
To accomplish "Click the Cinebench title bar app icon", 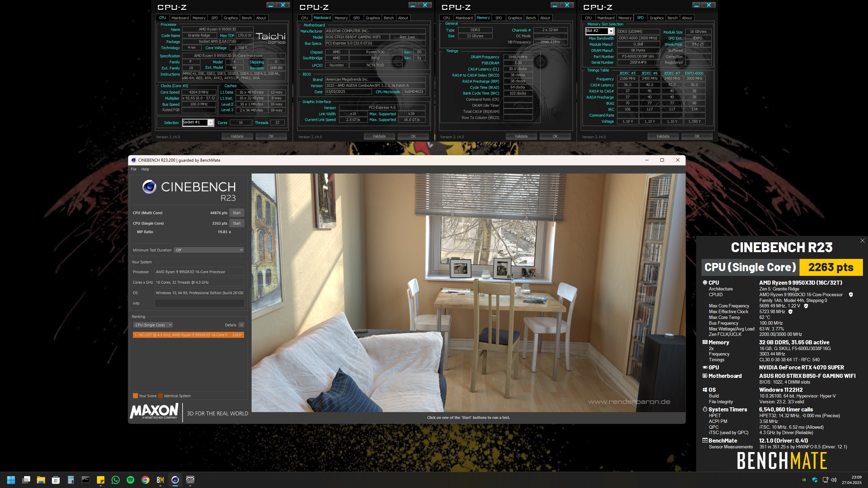I will 134,160.
